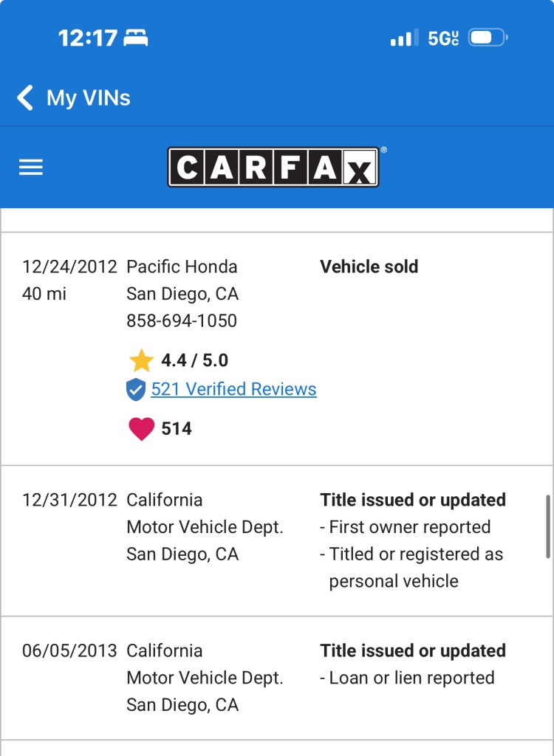Open the hamburger menu
This screenshot has height=756, width=554.
coord(31,168)
